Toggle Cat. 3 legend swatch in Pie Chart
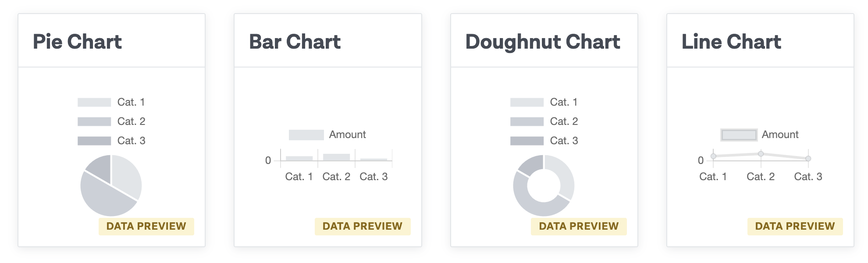 point(94,141)
